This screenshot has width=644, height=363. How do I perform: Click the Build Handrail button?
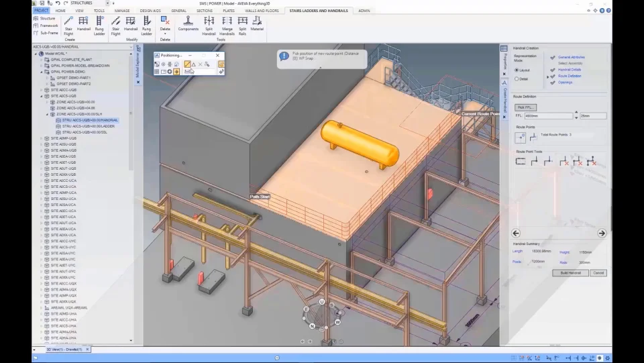pos(570,273)
